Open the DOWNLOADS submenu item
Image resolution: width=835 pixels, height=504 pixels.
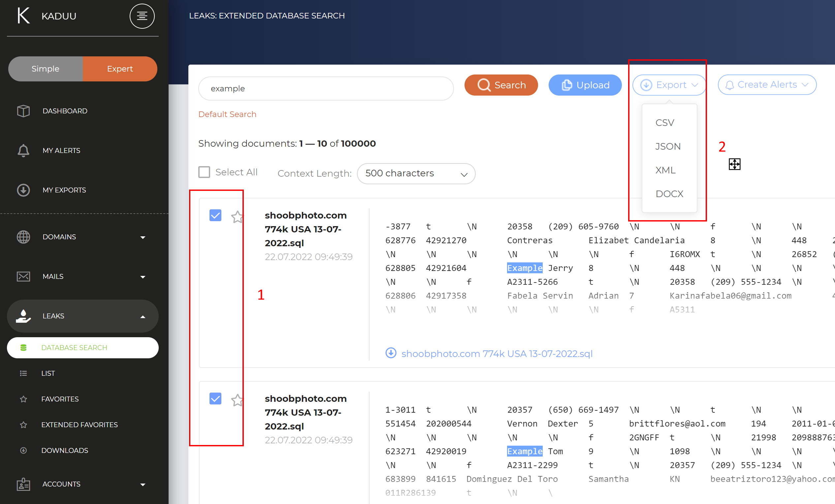point(64,451)
